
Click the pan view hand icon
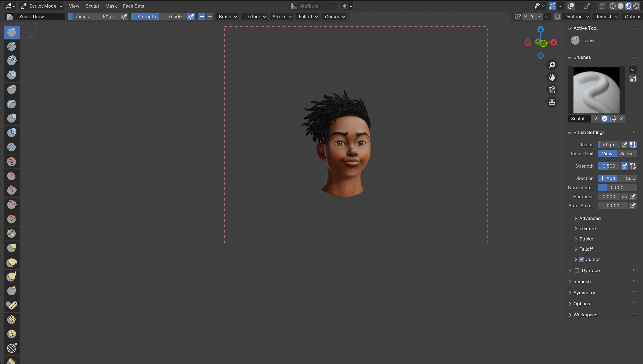[x=552, y=77]
